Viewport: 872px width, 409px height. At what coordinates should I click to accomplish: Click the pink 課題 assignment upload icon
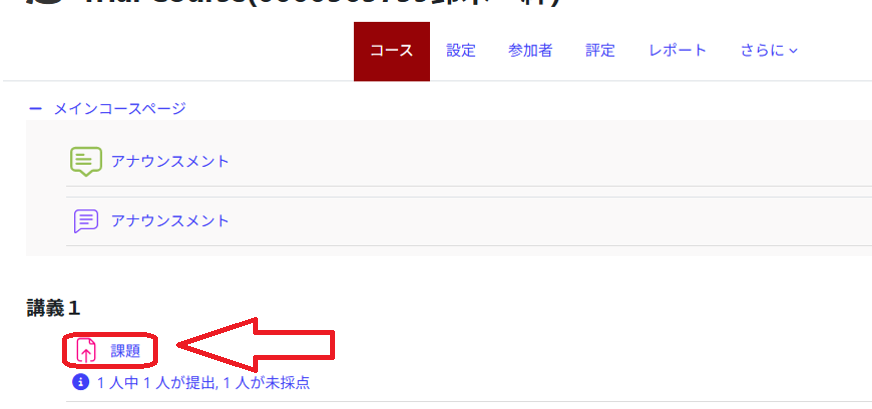point(86,351)
